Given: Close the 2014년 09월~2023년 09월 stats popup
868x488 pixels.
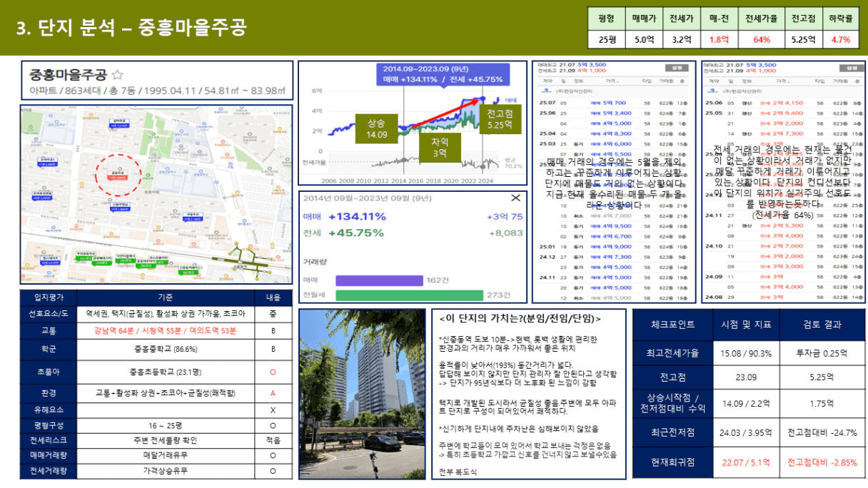Looking at the screenshot, I should click(515, 198).
